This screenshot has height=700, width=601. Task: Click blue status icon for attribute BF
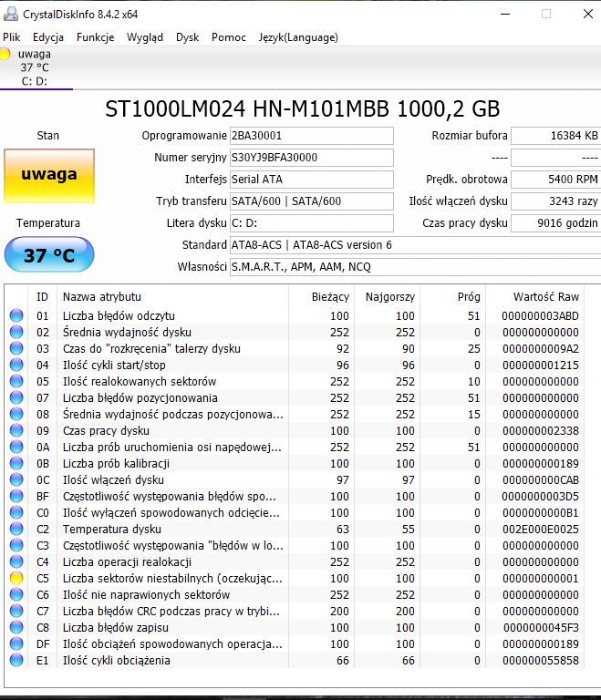click(16, 496)
